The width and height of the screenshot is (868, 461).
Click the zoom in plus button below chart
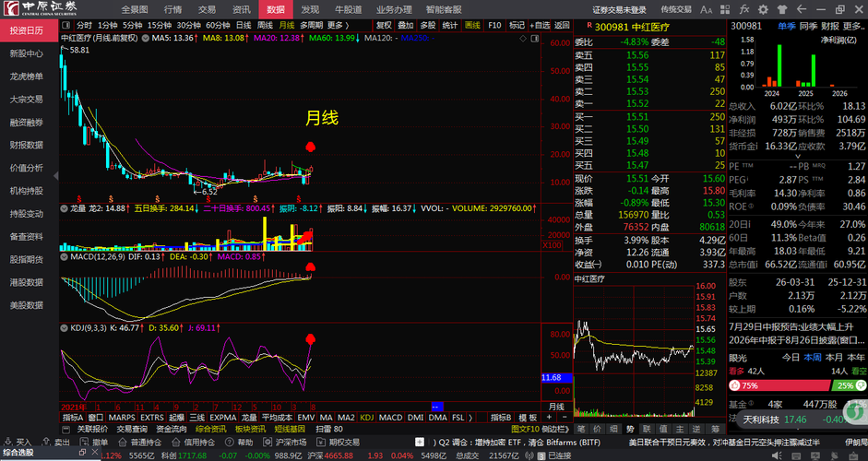550,418
